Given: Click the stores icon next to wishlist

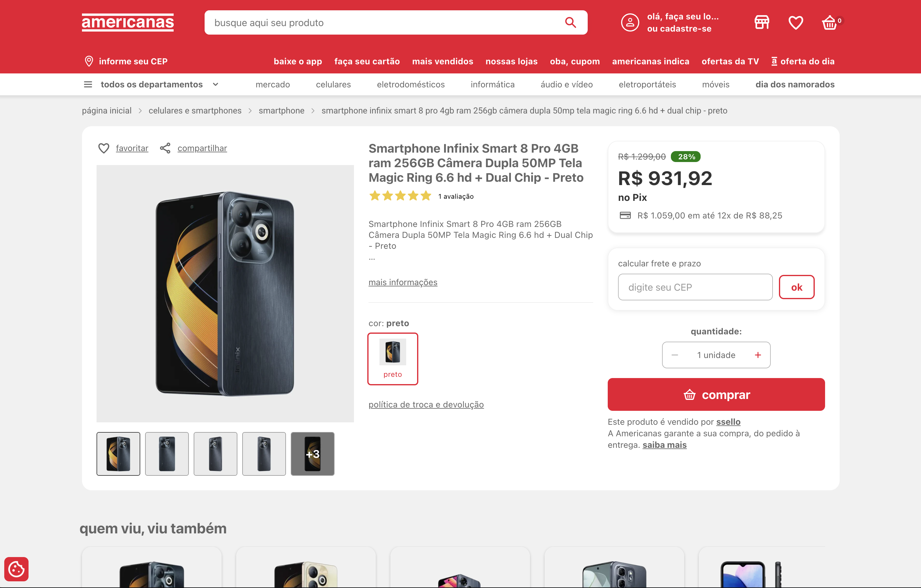Looking at the screenshot, I should pos(762,22).
